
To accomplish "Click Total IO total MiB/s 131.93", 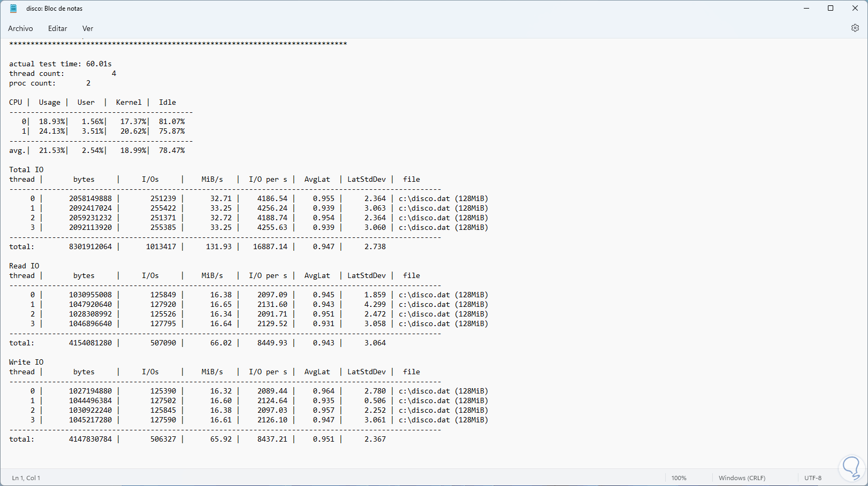I will (219, 246).
